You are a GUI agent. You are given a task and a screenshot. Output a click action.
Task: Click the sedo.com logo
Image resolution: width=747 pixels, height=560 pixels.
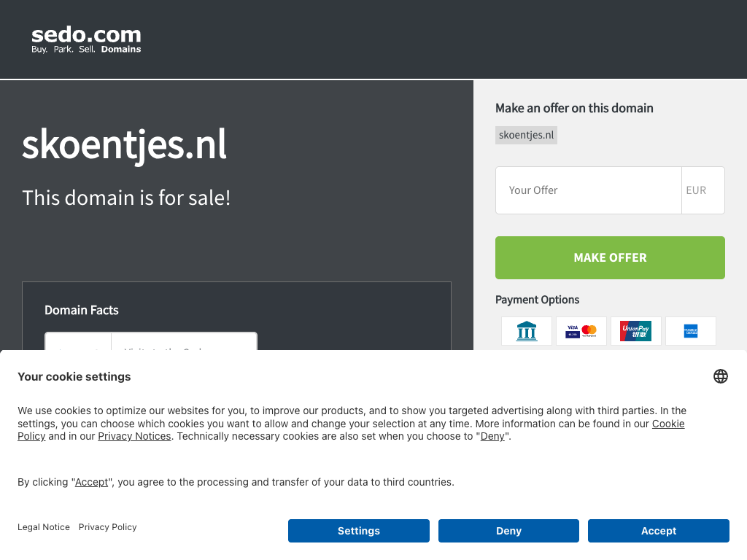[x=86, y=39]
